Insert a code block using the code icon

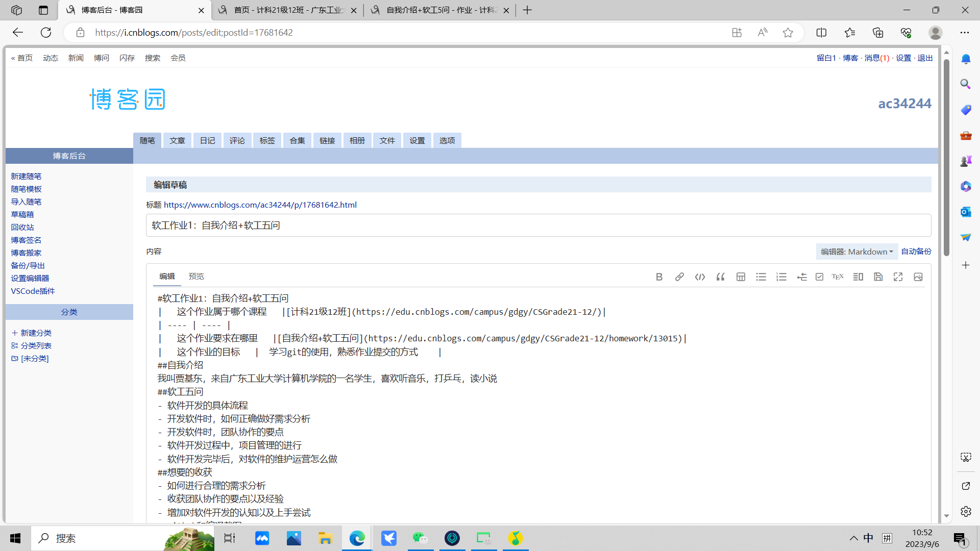(x=700, y=277)
